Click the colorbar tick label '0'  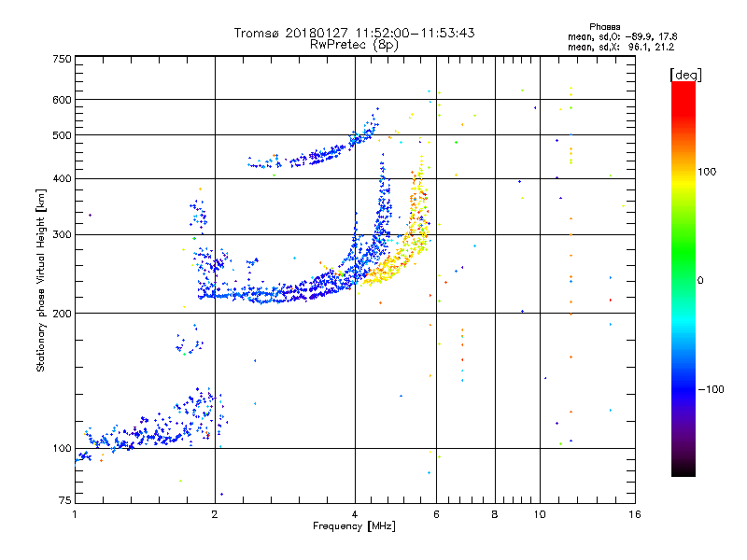tap(700, 281)
